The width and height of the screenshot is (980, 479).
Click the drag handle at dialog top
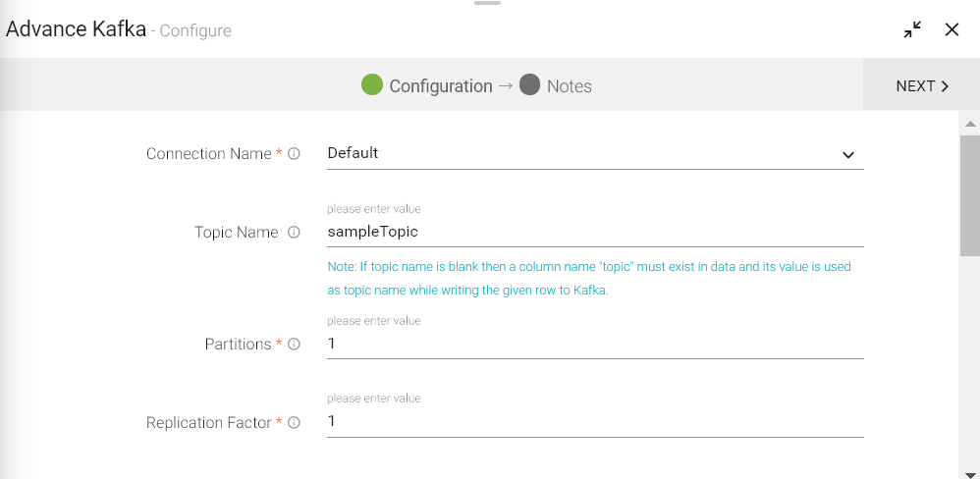coord(488,3)
